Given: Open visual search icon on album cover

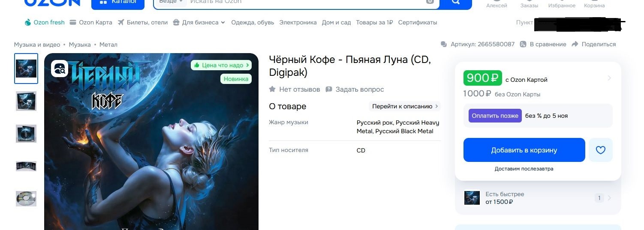Looking at the screenshot, I should pyautogui.click(x=60, y=69).
